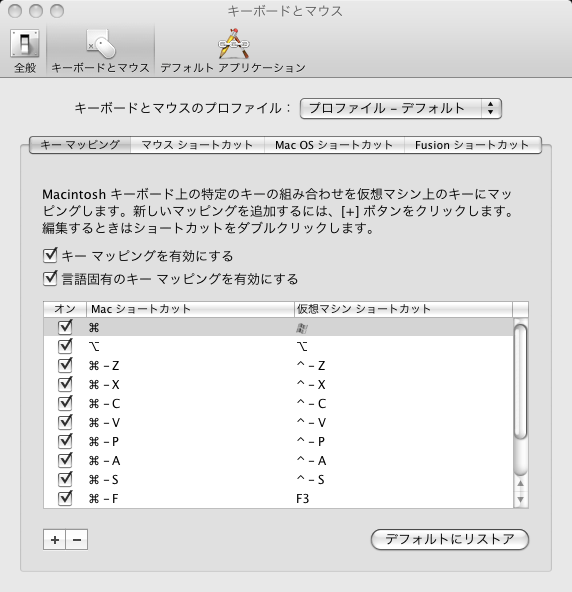Sort by Mac ショートカット column header
The height and width of the screenshot is (592, 572).
point(190,309)
